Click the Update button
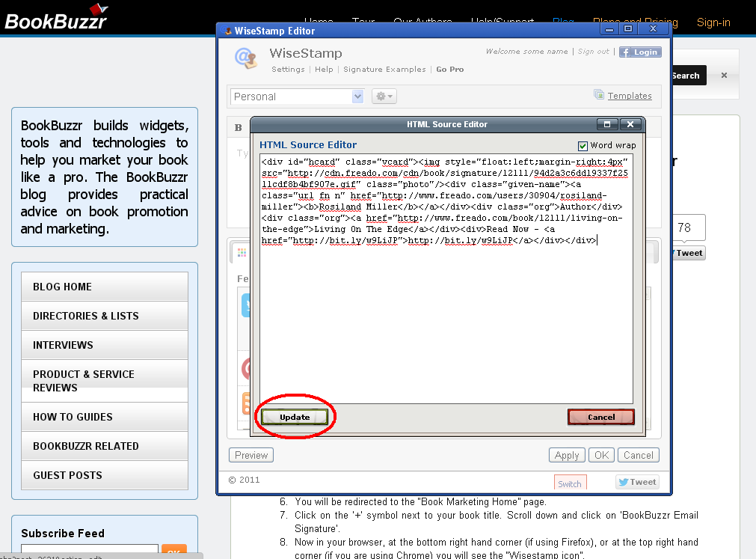 click(x=295, y=417)
